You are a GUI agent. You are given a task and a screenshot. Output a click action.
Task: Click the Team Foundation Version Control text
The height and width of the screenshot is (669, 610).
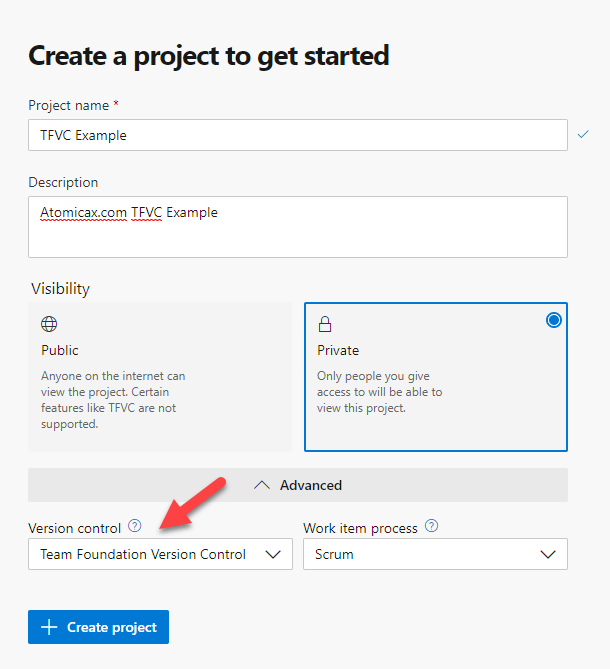pyautogui.click(x=143, y=554)
